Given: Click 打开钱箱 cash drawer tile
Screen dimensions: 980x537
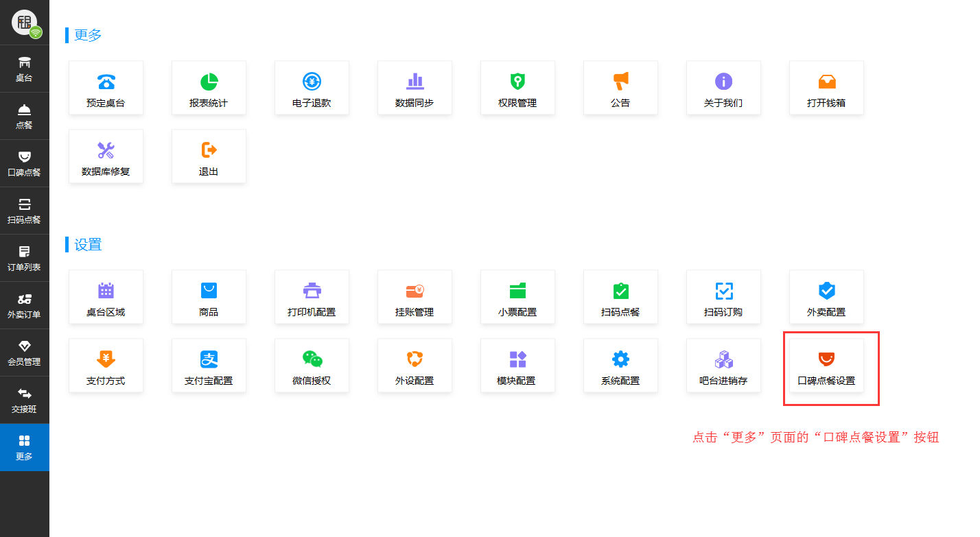Looking at the screenshot, I should (x=826, y=88).
